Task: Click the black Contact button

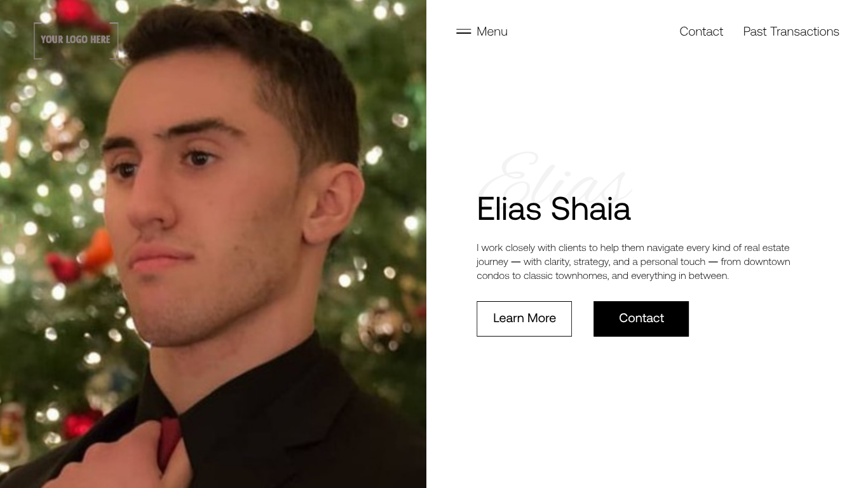Action: tap(641, 319)
